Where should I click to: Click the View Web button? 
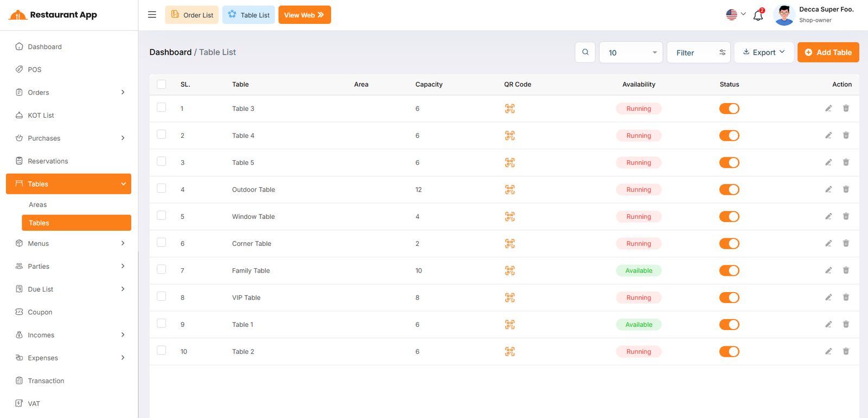[304, 15]
